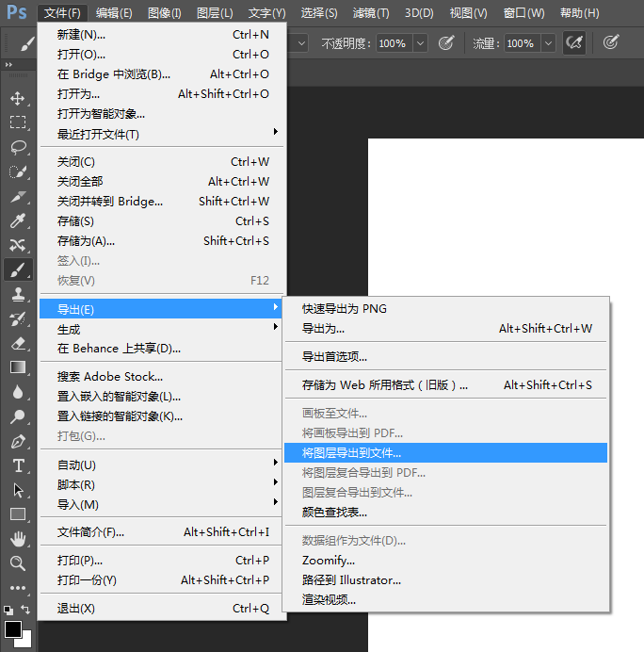Select the Hand tool
Image resolution: width=644 pixels, height=652 pixels.
coord(18,539)
